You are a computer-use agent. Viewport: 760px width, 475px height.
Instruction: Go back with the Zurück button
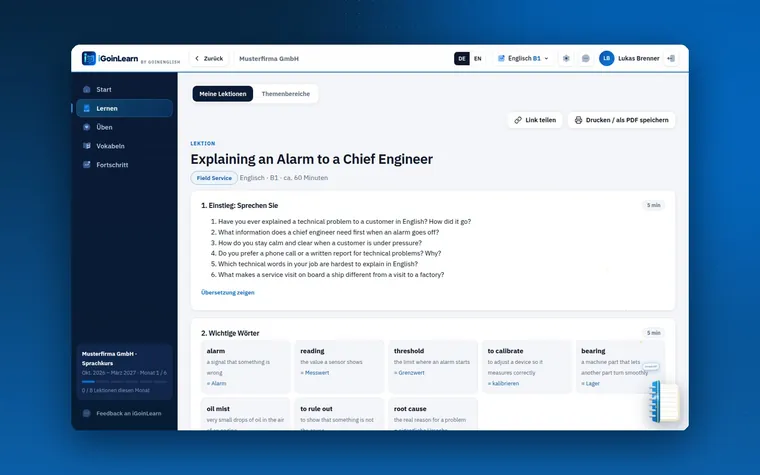pyautogui.click(x=209, y=59)
